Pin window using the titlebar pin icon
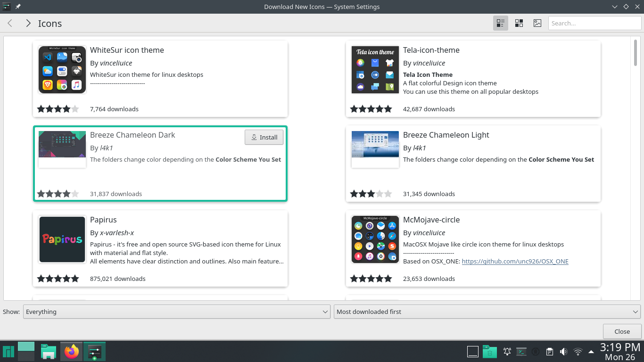The image size is (644, 362). (18, 7)
